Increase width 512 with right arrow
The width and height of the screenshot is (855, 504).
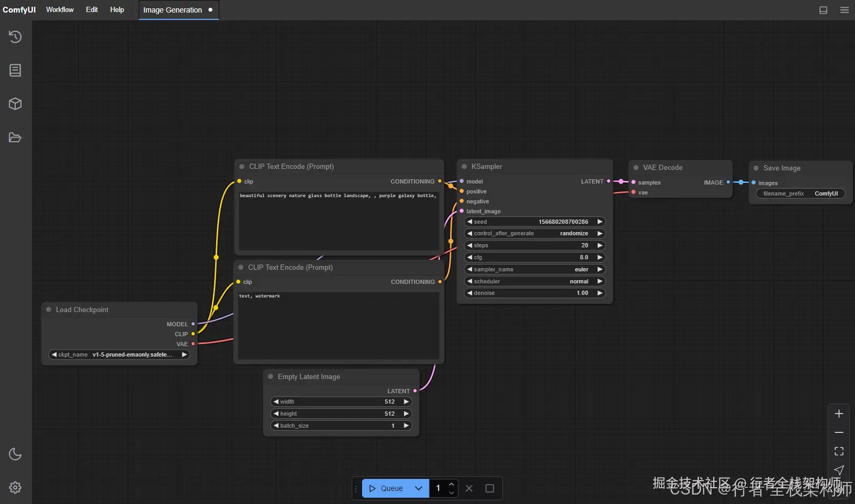click(406, 402)
